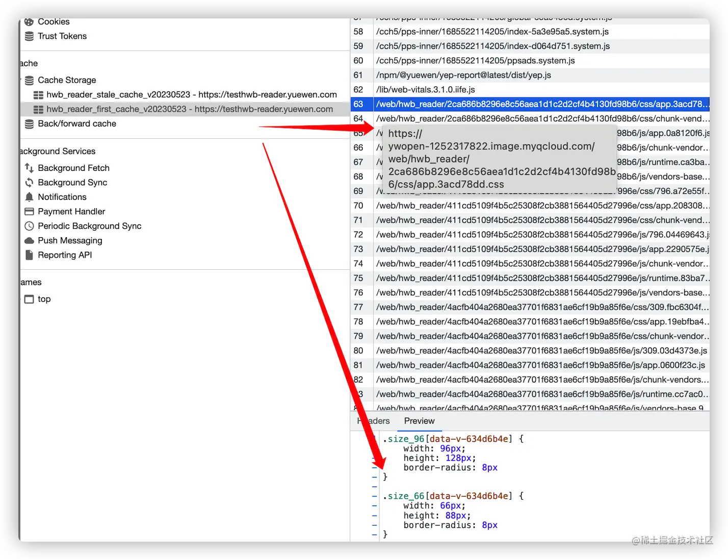Open Periodic Background Sync service
The width and height of the screenshot is (728, 560).
90,226
